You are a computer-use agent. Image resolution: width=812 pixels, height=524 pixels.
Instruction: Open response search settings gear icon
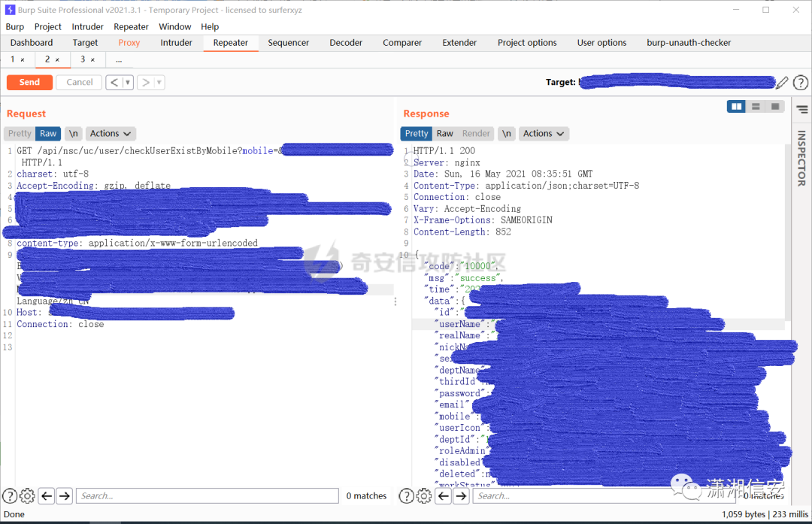[x=424, y=496]
